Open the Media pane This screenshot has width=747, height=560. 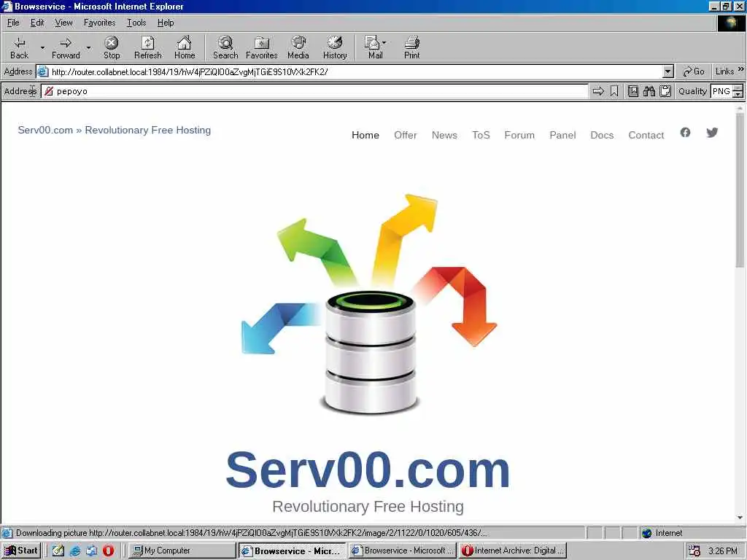tap(298, 47)
